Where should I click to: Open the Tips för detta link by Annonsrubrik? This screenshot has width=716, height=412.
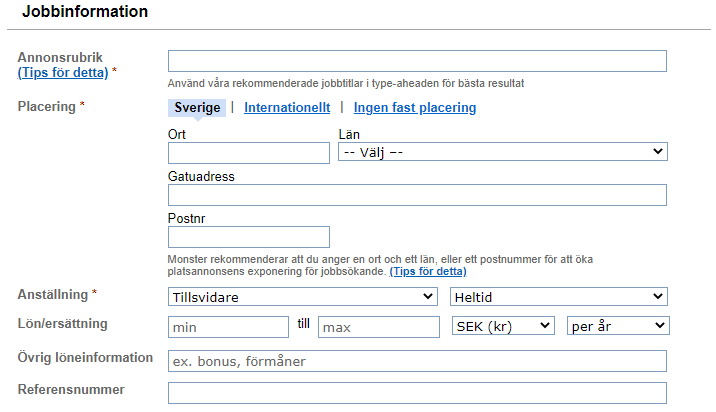click(x=63, y=73)
